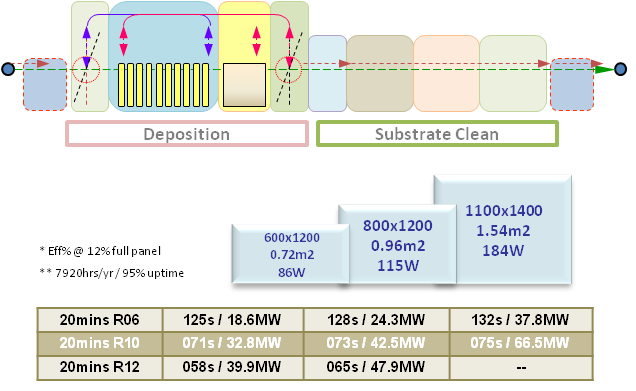
Task: Click the blue start node circle at left
Action: tap(8, 69)
